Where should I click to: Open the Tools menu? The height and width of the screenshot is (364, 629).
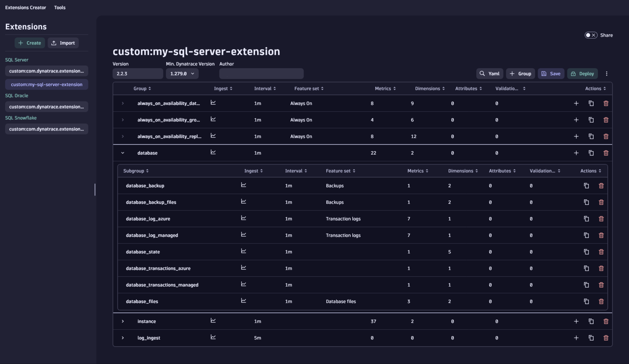click(x=60, y=8)
